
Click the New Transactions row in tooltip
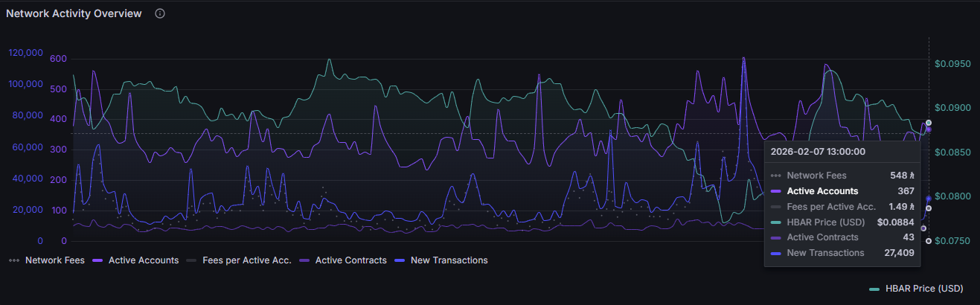(842, 253)
